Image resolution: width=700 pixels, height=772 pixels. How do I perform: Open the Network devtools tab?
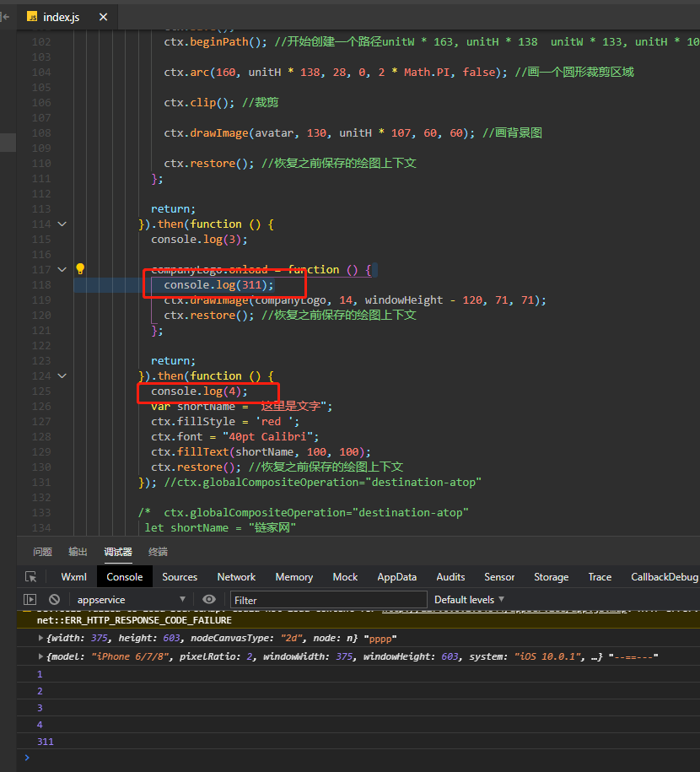(x=236, y=576)
